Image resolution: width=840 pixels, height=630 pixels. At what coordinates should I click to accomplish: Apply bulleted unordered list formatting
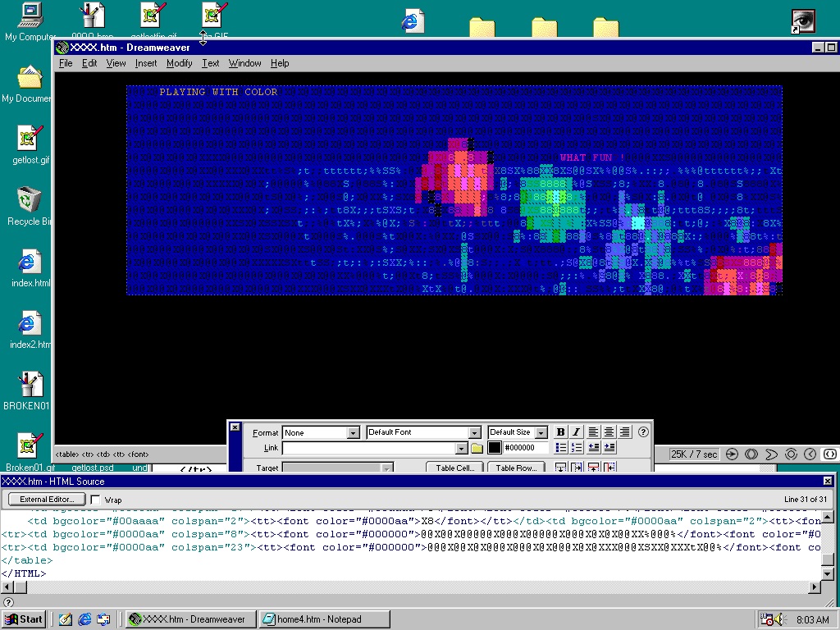(x=560, y=447)
